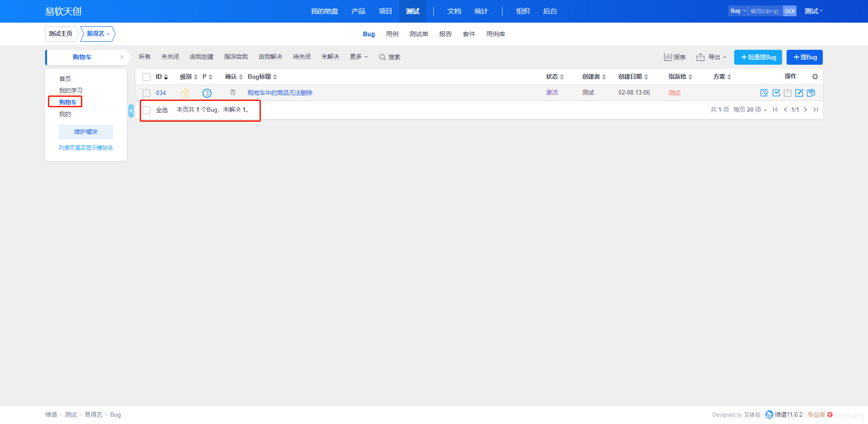Collapse the sidebar with the arrow handle

[131, 111]
